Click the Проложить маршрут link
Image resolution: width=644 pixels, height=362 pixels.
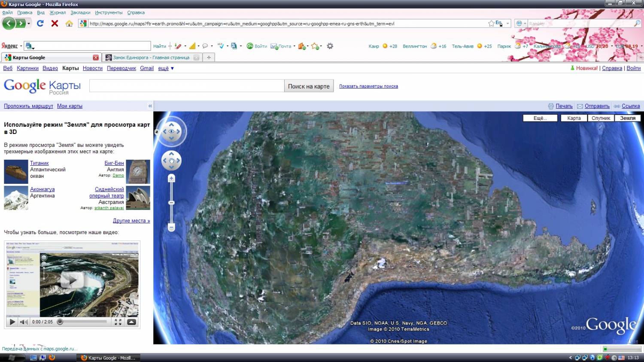[28, 106]
